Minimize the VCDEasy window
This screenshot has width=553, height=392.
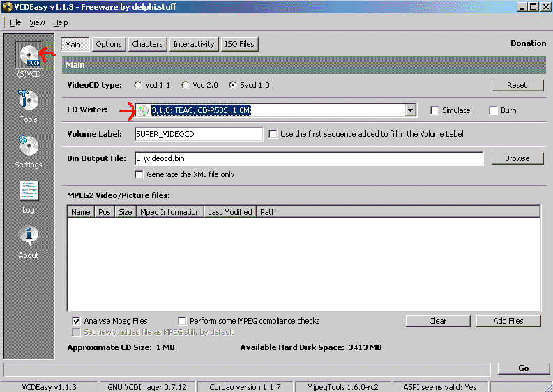coord(523,7)
